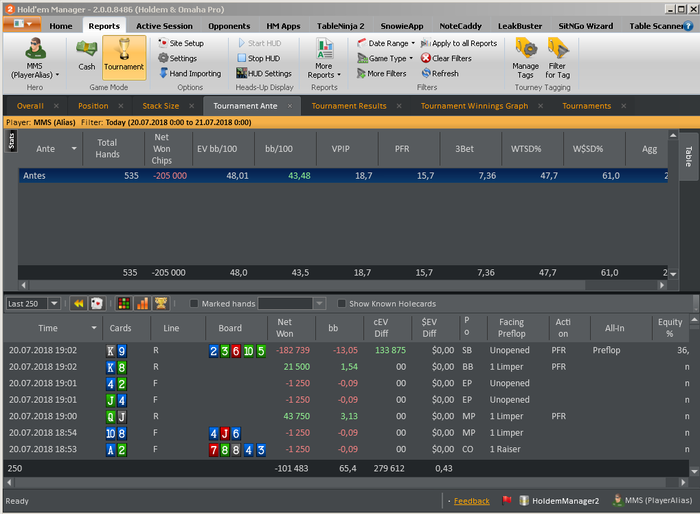This screenshot has height=514, width=700.
Task: Open the Settings gear option
Action: tap(178, 59)
